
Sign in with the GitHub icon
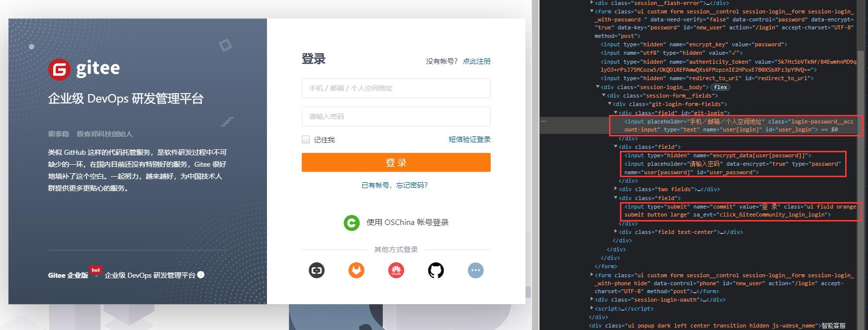(x=435, y=270)
